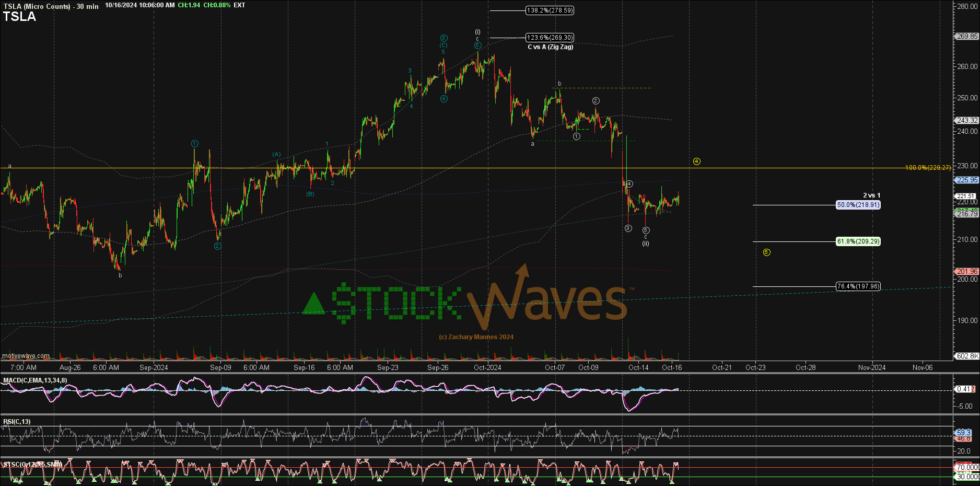The height and width of the screenshot is (486, 980).
Task: Click the MACD(C,EMA,13,34,8) indicator title
Action: [35, 380]
